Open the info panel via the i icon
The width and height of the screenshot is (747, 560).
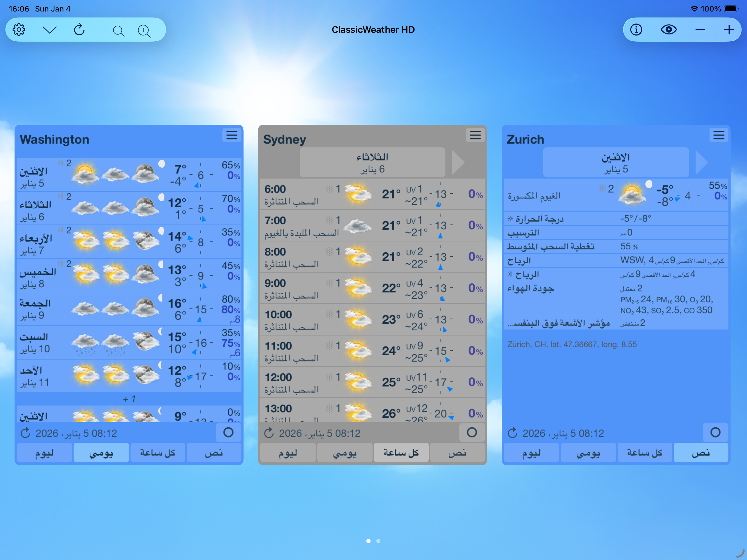[636, 29]
